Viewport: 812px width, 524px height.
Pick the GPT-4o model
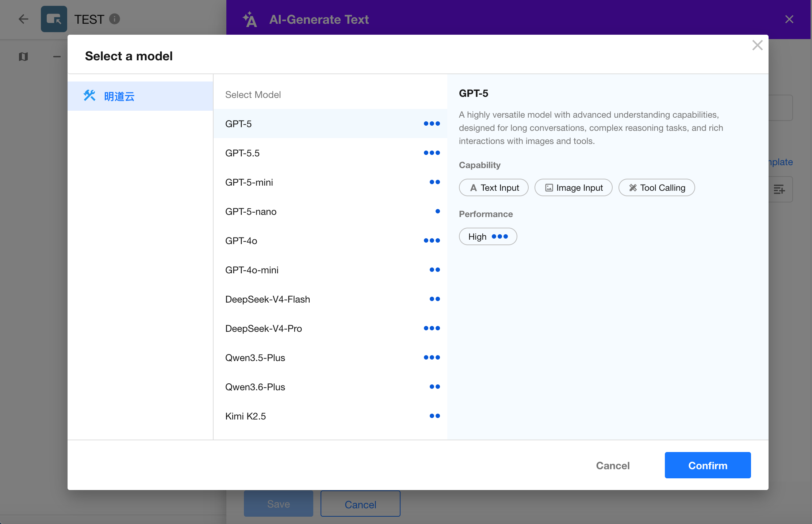click(330, 240)
